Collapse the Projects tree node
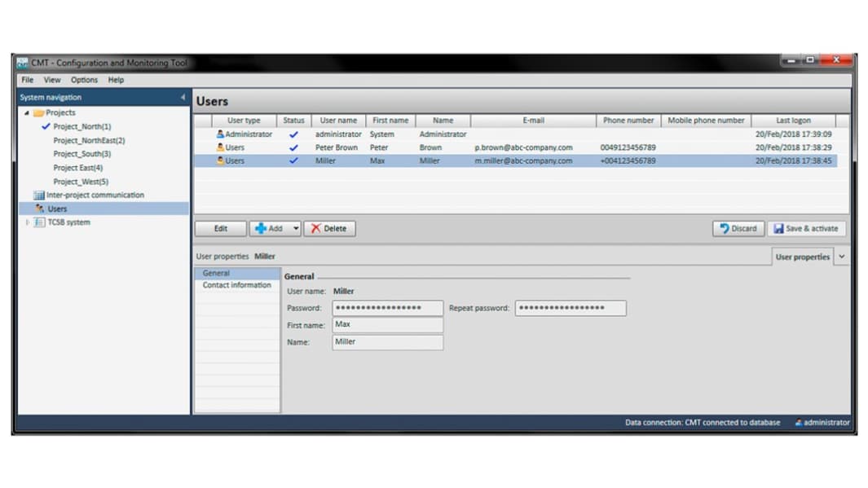The width and height of the screenshot is (868, 488). pyautogui.click(x=27, y=113)
